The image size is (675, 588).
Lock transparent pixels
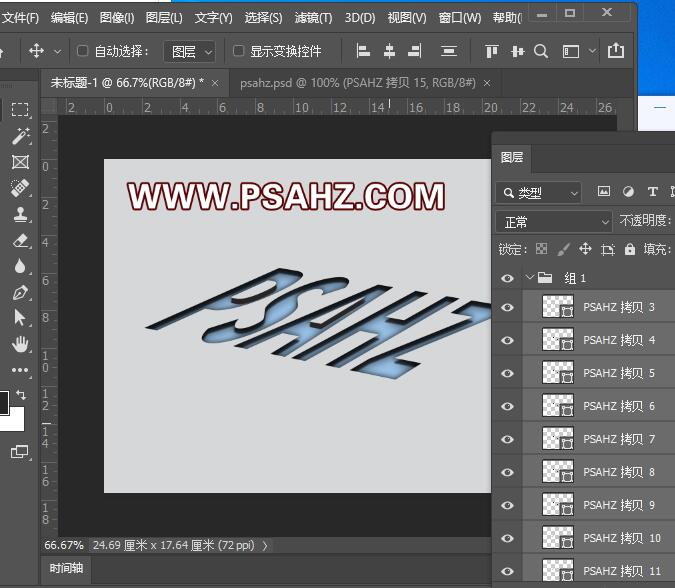542,248
